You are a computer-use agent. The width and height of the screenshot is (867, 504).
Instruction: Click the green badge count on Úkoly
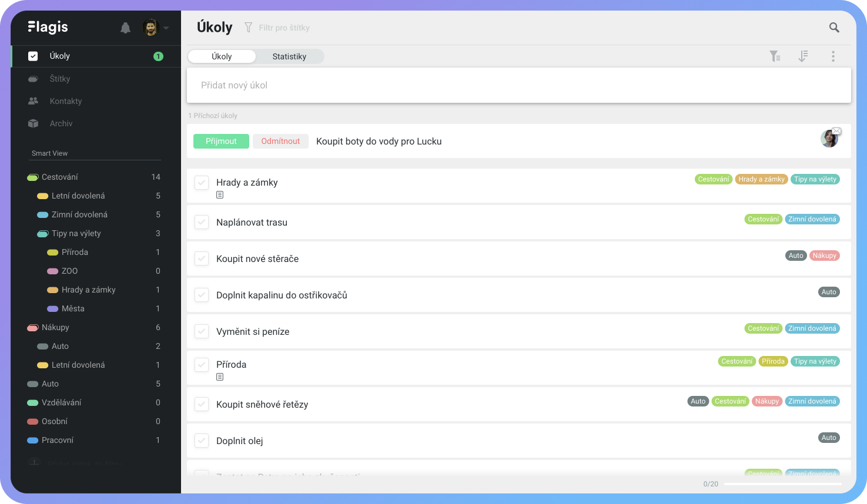coord(158,56)
